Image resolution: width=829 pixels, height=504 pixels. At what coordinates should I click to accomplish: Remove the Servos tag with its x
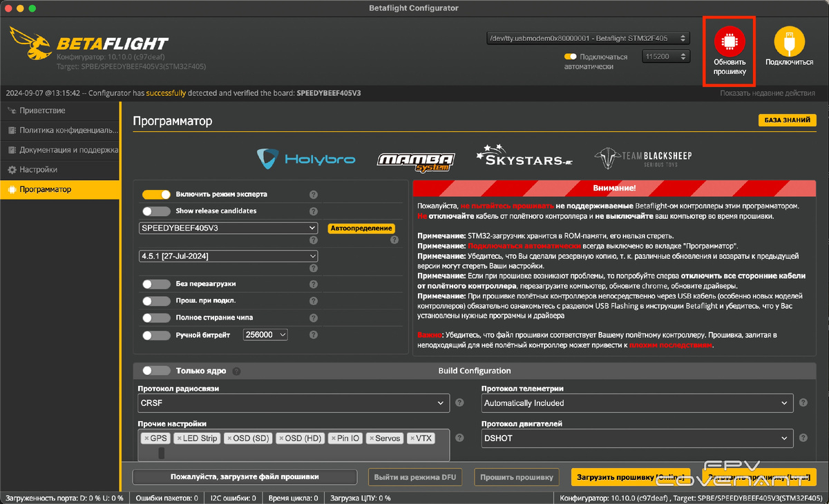(x=372, y=438)
